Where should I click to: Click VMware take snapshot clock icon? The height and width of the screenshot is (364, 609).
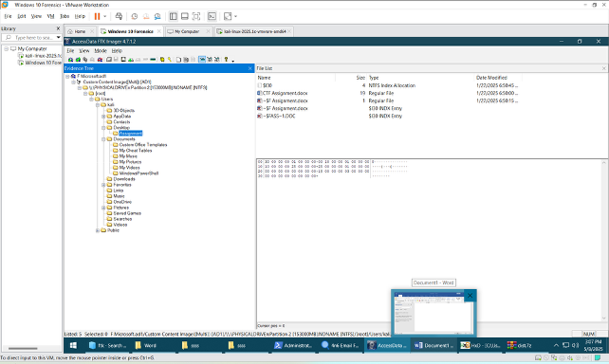(x=135, y=16)
